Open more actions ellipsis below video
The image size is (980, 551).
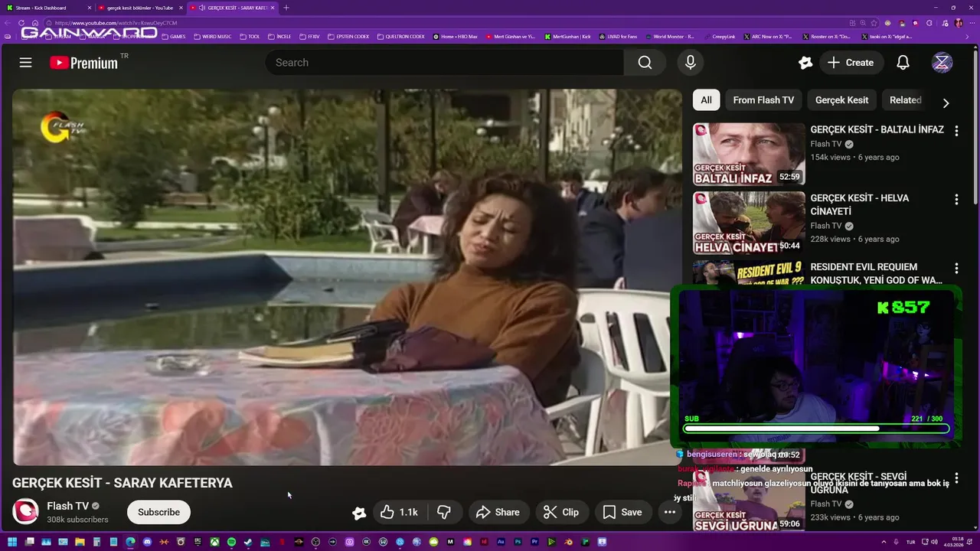point(670,512)
